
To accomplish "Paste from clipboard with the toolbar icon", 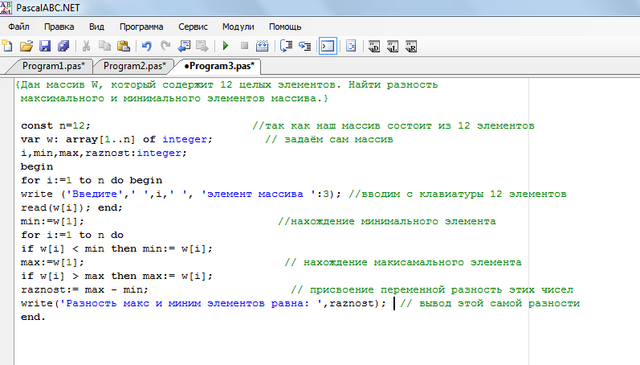I will 123,46.
